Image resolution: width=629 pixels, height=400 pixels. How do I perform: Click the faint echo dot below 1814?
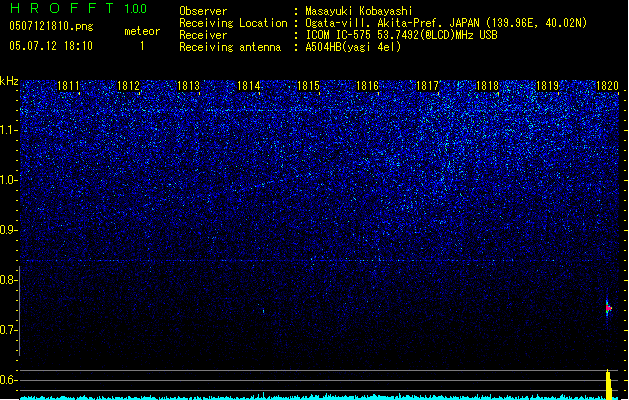point(263,311)
